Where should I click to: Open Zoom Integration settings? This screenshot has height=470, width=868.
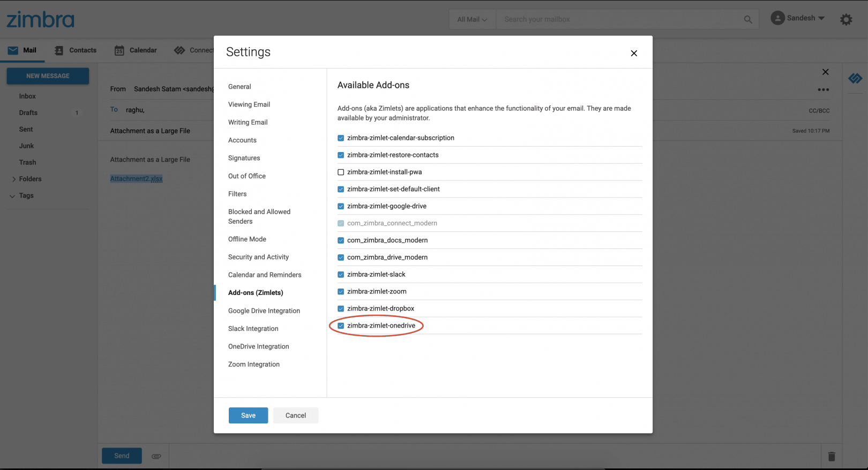(x=254, y=365)
